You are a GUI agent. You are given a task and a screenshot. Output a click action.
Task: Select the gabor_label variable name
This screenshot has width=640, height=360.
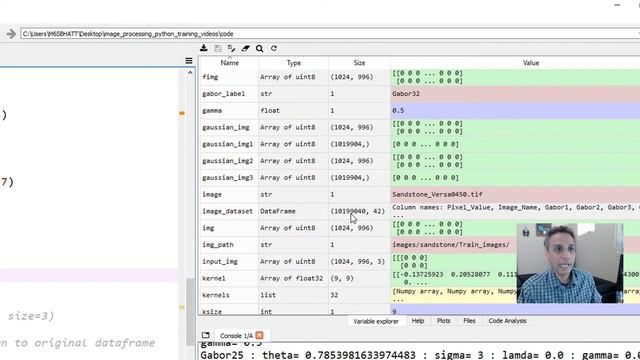(x=224, y=94)
